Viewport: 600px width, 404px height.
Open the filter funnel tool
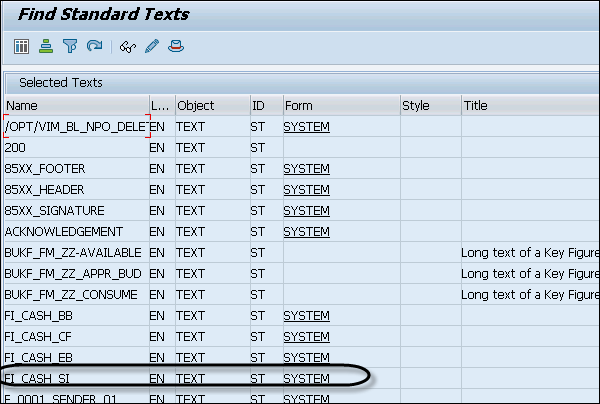(70, 46)
